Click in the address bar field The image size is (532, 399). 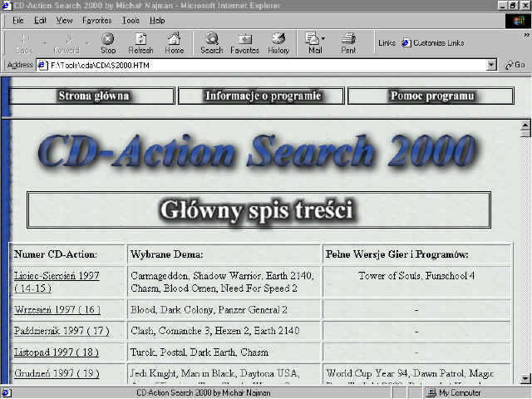266,65
